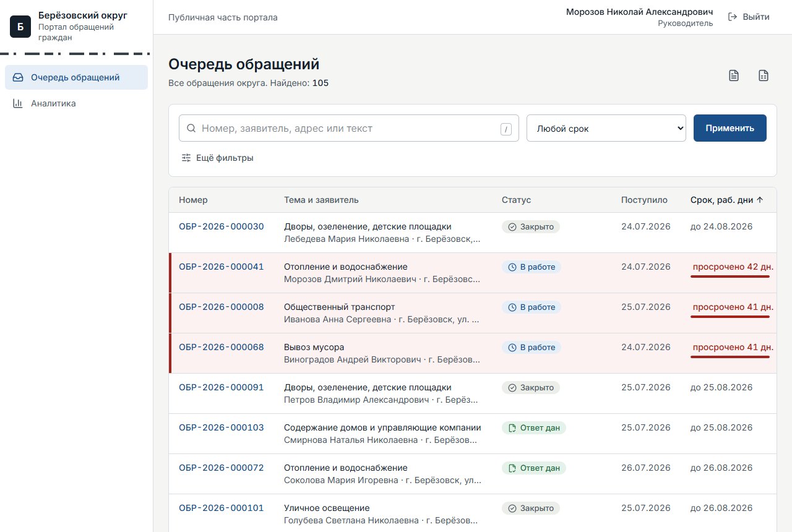The image size is (792, 532).
Task: Click the 'Закрыто' status of ОБР-2026-000091
Action: point(531,388)
